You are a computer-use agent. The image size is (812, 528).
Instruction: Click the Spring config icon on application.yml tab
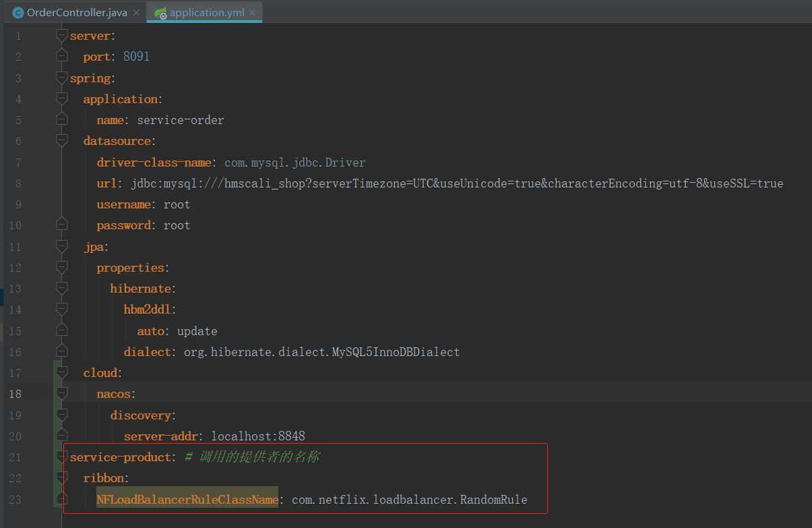click(x=160, y=13)
